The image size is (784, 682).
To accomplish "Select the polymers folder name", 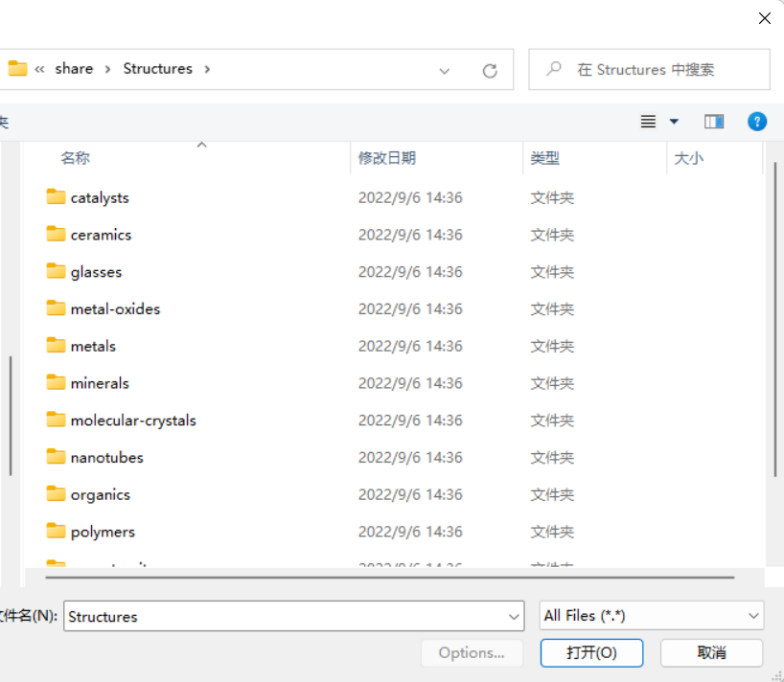I will (103, 533).
